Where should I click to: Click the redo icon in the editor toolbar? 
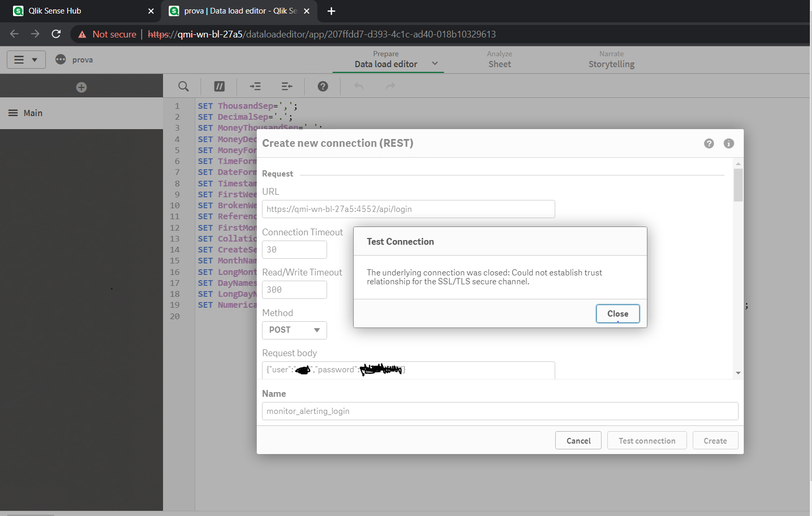tap(390, 86)
